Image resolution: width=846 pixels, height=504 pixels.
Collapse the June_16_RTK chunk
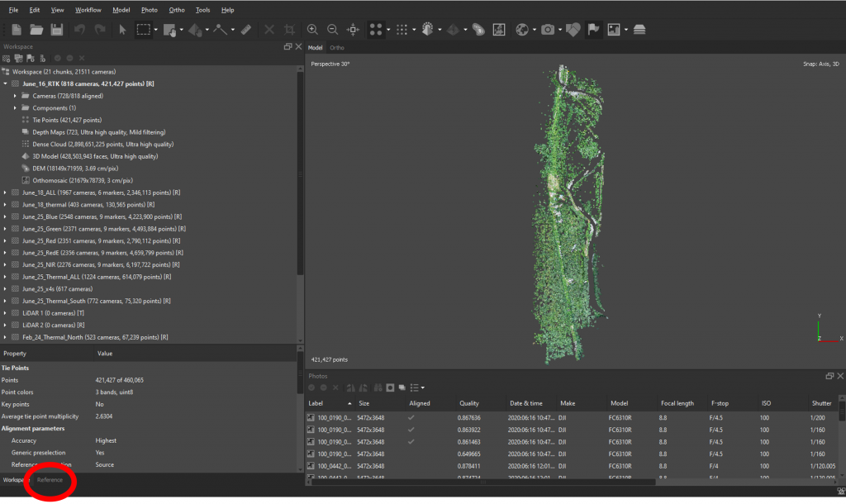click(x=7, y=83)
